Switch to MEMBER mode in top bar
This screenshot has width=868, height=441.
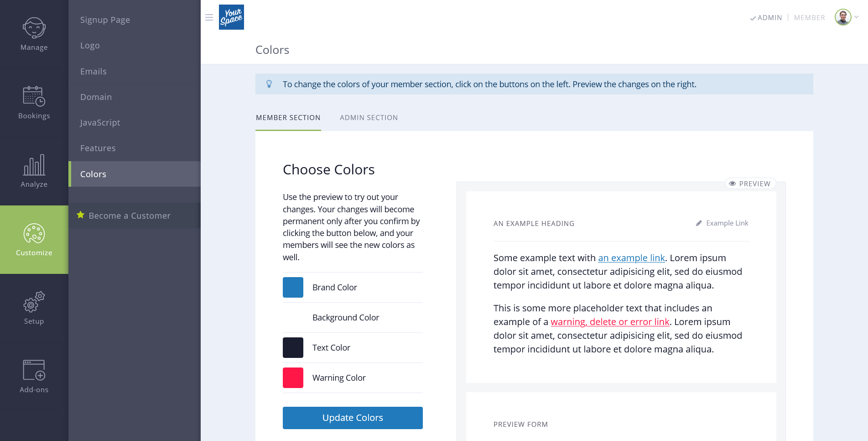(809, 17)
